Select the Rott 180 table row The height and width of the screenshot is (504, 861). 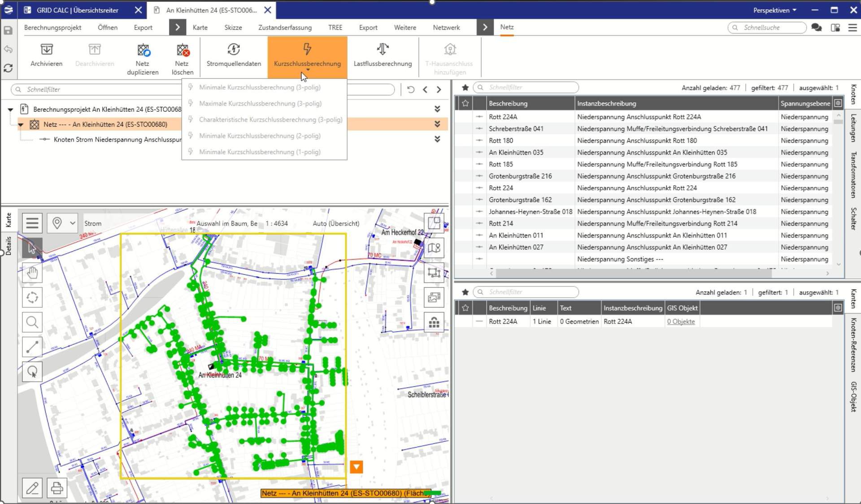pos(501,140)
